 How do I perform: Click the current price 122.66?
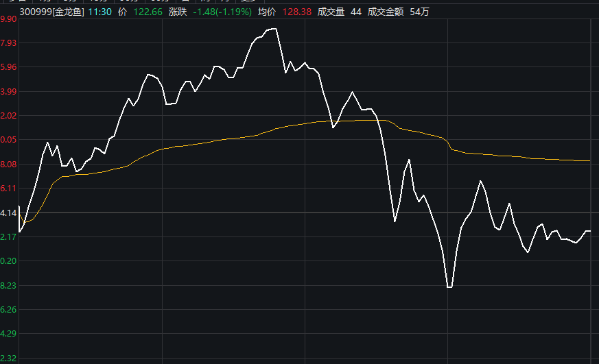tap(148, 12)
